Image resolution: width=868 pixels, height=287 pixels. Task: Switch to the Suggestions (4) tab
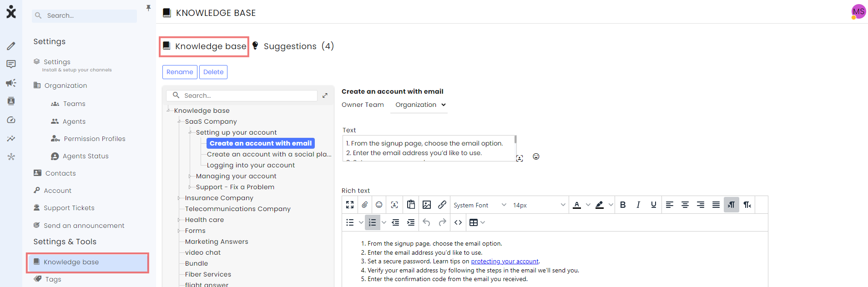click(x=294, y=46)
